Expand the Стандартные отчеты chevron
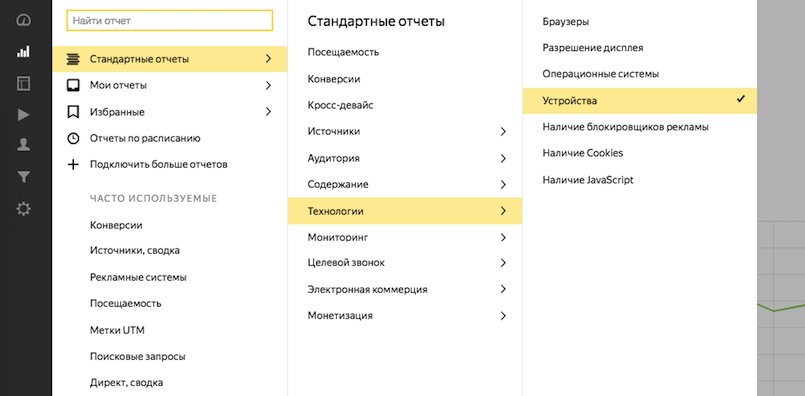 click(268, 59)
